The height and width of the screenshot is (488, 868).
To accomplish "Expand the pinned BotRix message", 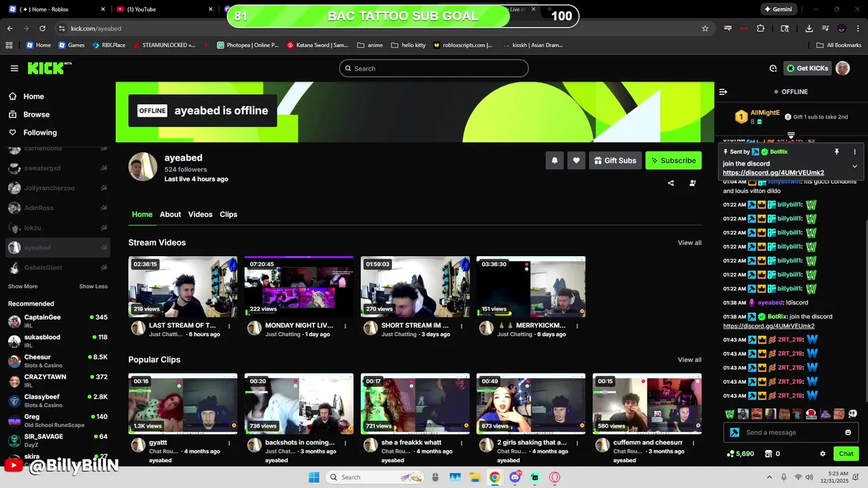I will click(854, 166).
